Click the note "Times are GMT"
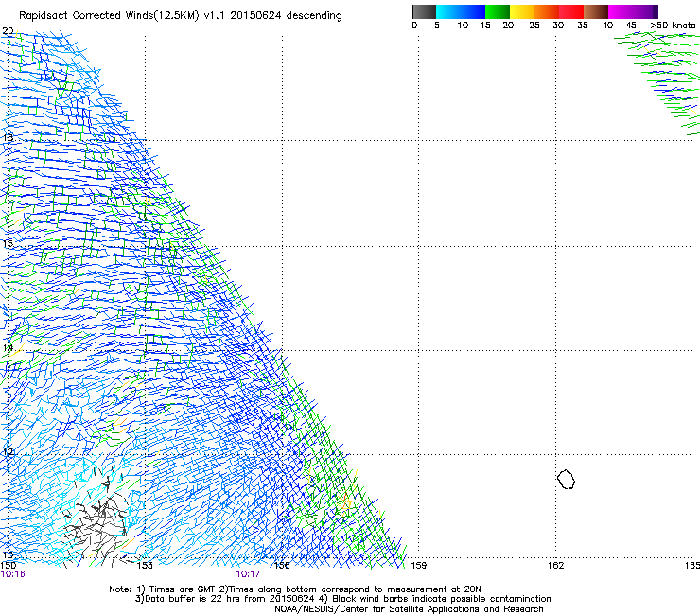 click(x=183, y=589)
